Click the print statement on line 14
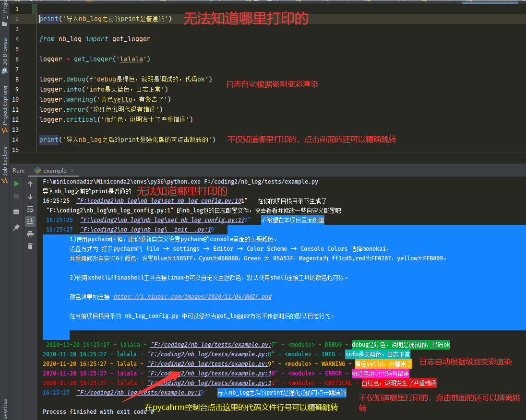This screenshot has width=526, height=420. (128, 140)
